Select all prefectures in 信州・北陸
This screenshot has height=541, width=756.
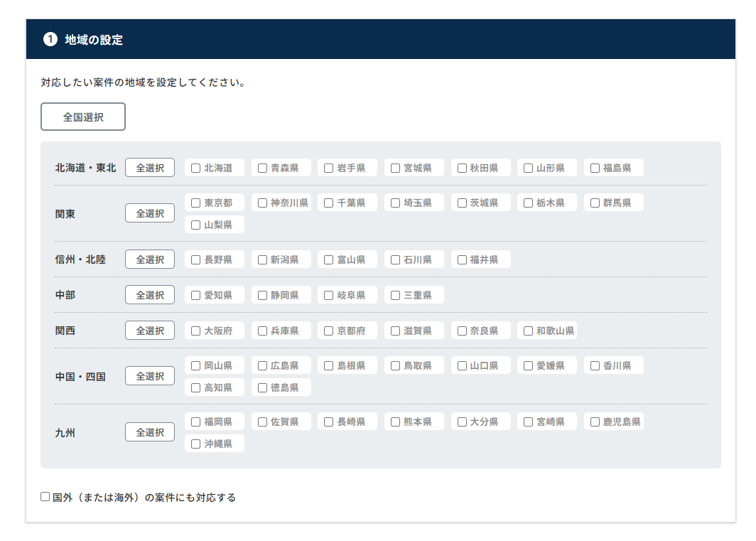[150, 259]
